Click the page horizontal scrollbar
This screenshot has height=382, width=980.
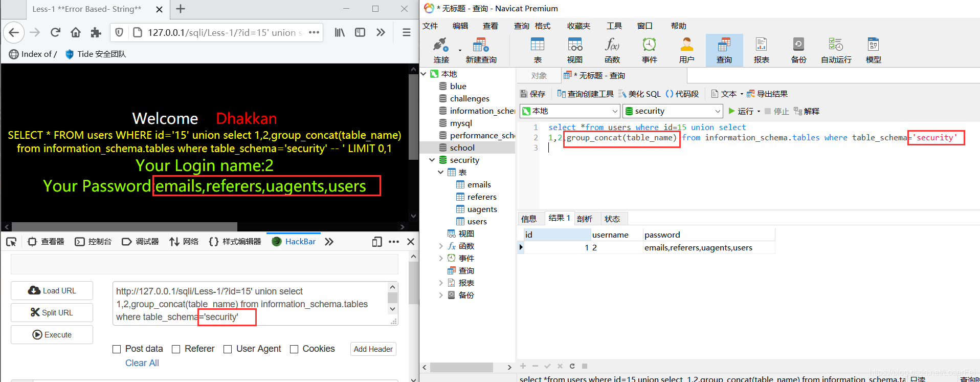click(x=124, y=227)
